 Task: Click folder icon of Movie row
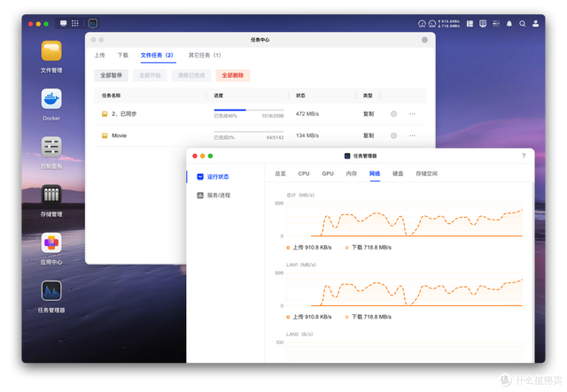[105, 135]
